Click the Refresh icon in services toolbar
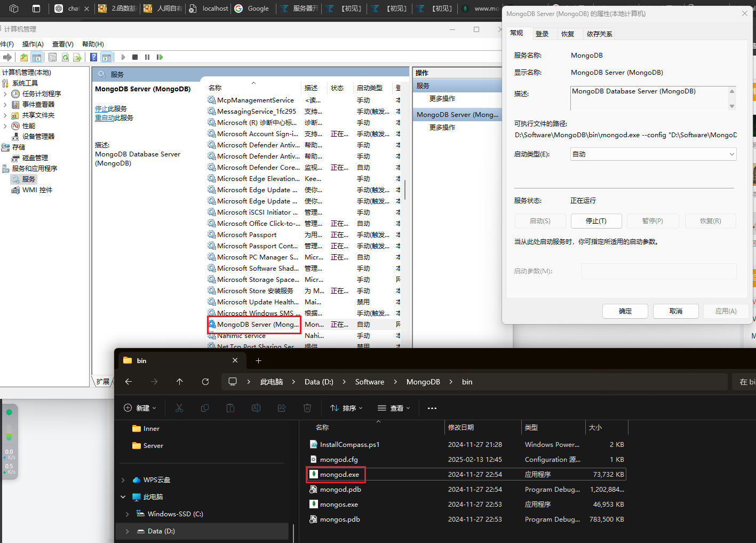This screenshot has width=756, height=543. pos(65,57)
